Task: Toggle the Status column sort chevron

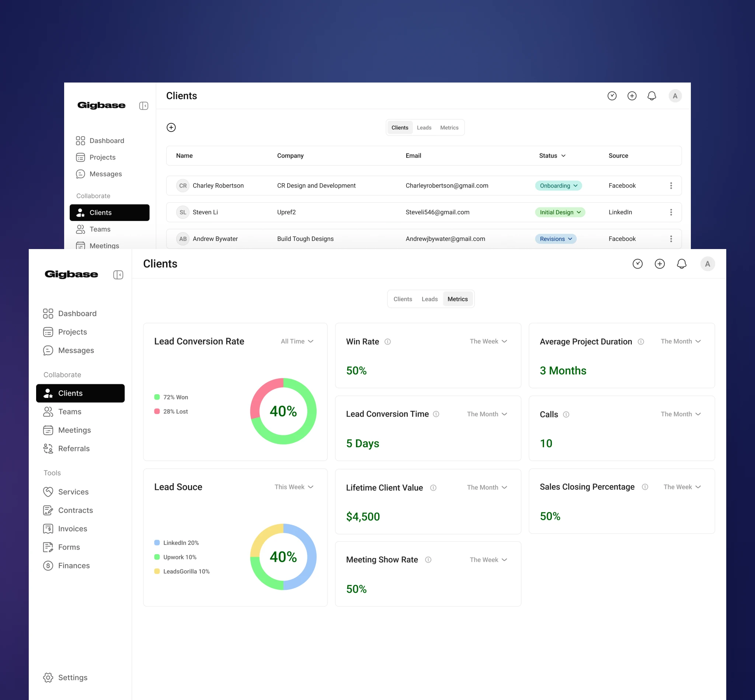Action: [x=564, y=156]
